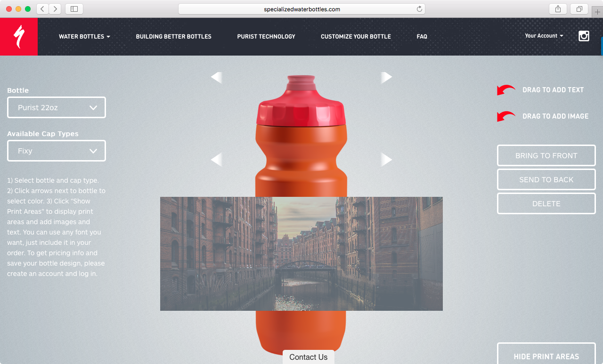Select the canal photo on the bottle

(301, 254)
